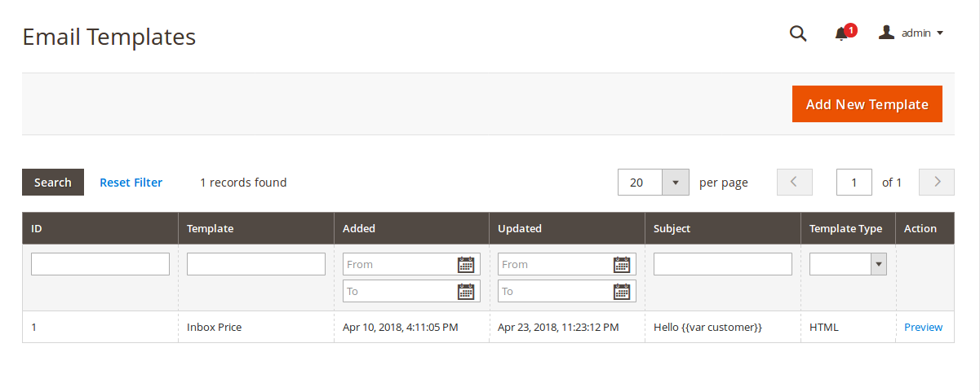The width and height of the screenshot is (980, 392).
Task: Sort by the Subject column header
Action: pos(672,229)
